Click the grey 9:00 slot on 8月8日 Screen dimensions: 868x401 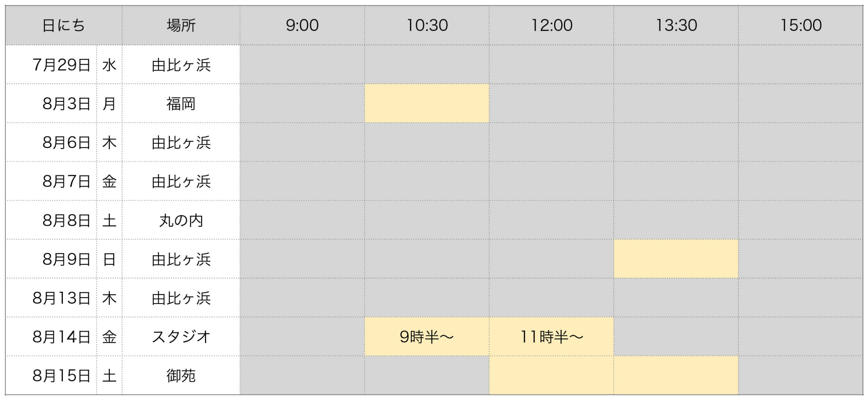tap(302, 220)
